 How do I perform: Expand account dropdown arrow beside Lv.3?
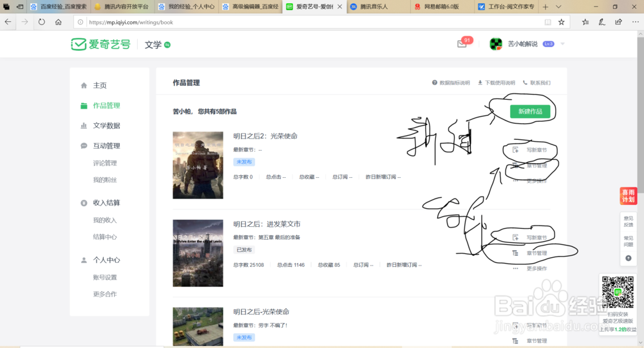coord(563,44)
